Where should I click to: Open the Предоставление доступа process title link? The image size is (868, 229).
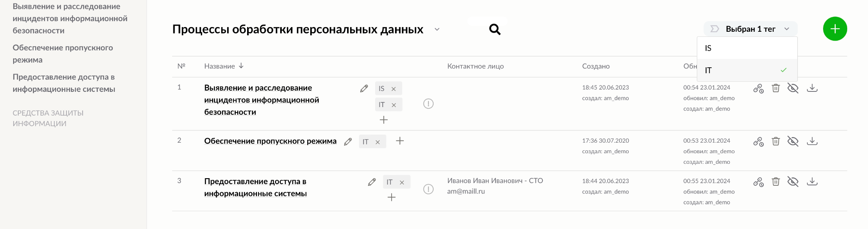255,188
